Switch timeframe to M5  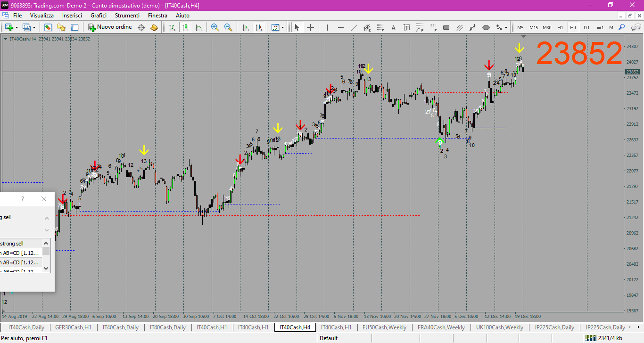(520, 27)
